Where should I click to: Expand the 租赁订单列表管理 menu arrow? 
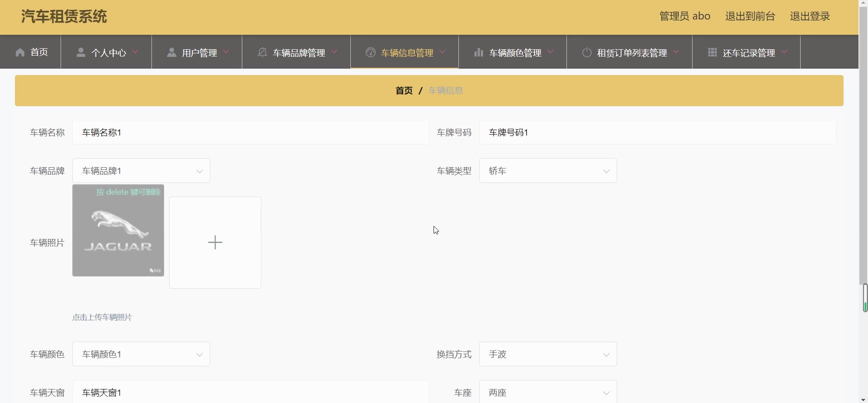tap(676, 52)
